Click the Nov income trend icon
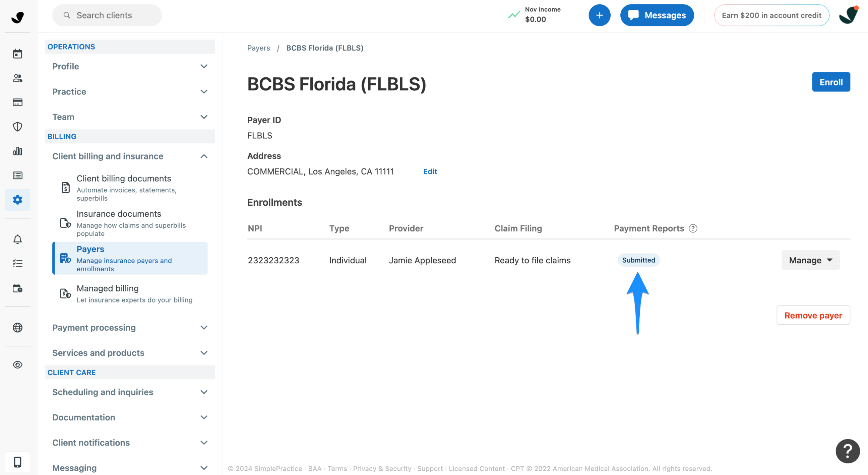 (513, 15)
